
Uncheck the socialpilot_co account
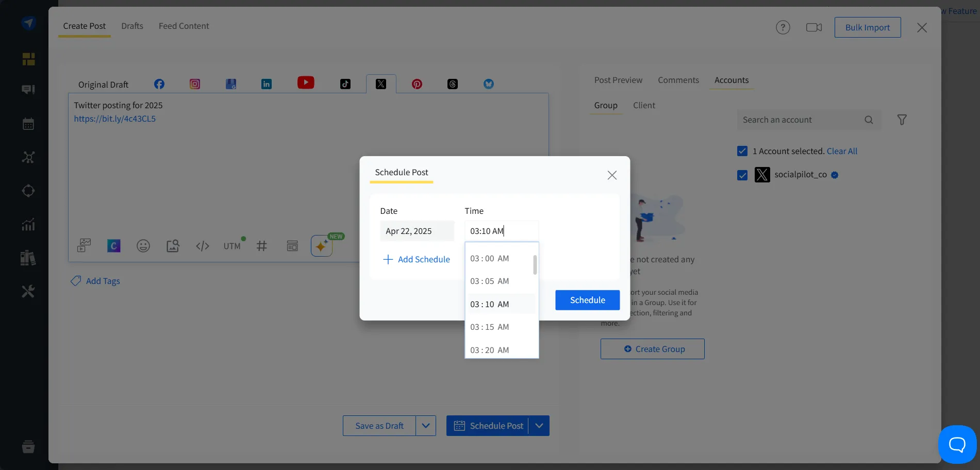point(742,175)
